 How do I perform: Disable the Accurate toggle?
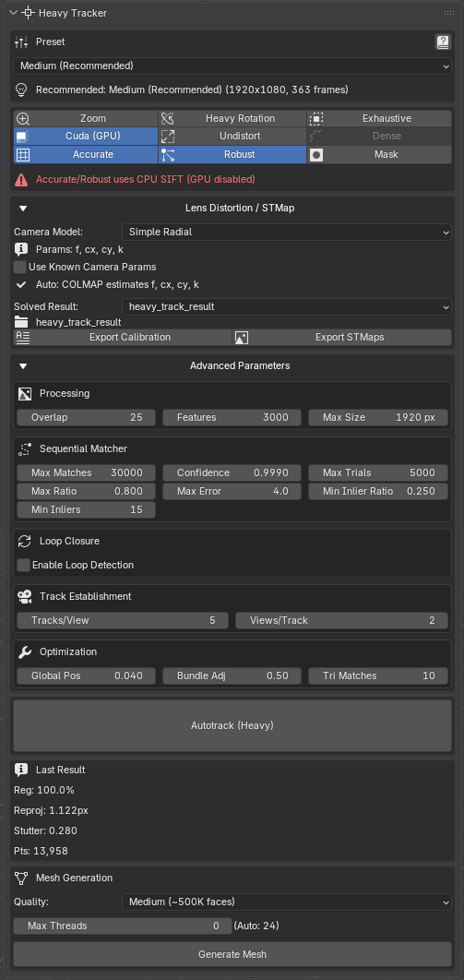[86, 154]
